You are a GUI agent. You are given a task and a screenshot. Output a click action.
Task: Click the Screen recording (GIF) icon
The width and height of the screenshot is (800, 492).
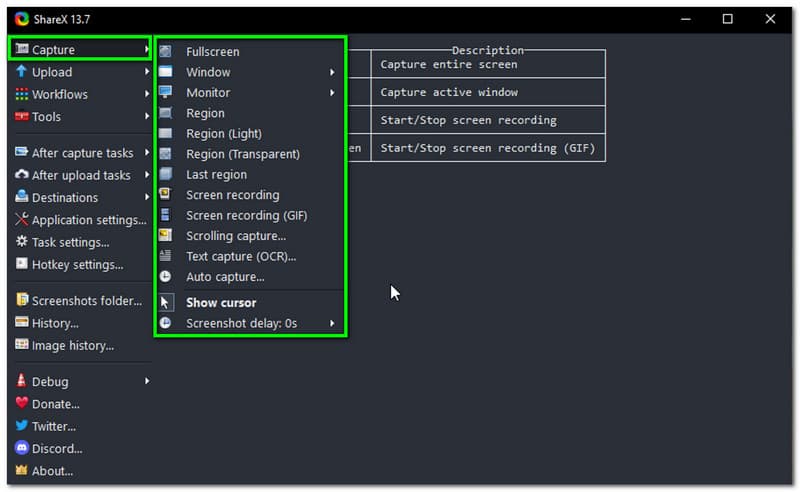tap(165, 215)
